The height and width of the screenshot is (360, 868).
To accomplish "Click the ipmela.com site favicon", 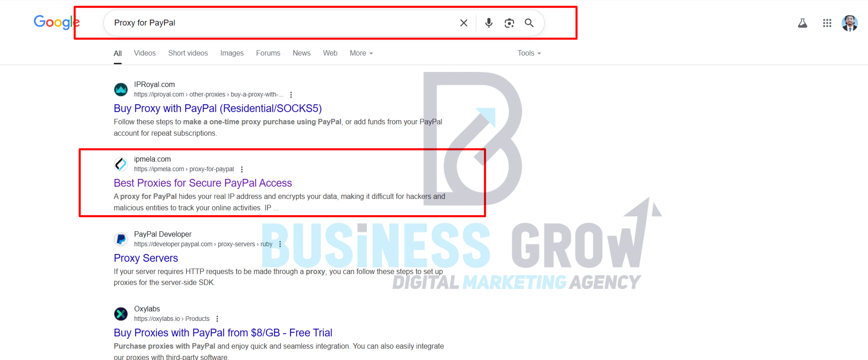I will click(121, 164).
